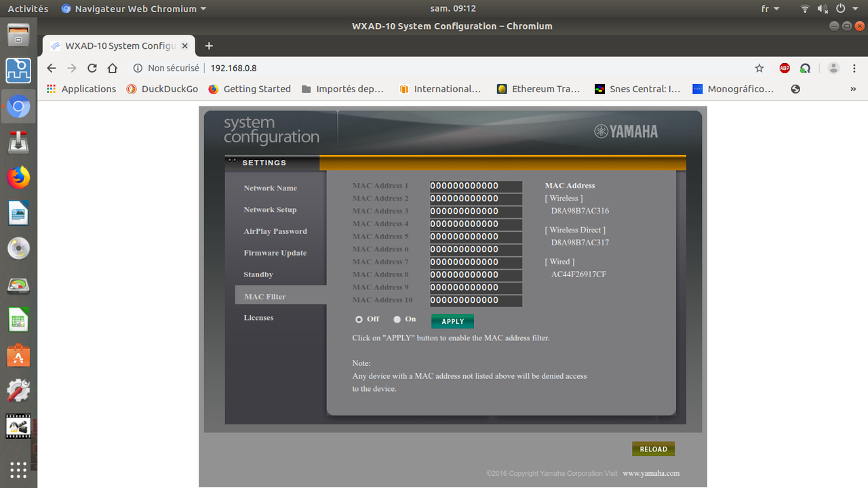Viewport: 868px width, 488px height.
Task: Open the Ethereum Tra… bookmark
Action: 538,89
